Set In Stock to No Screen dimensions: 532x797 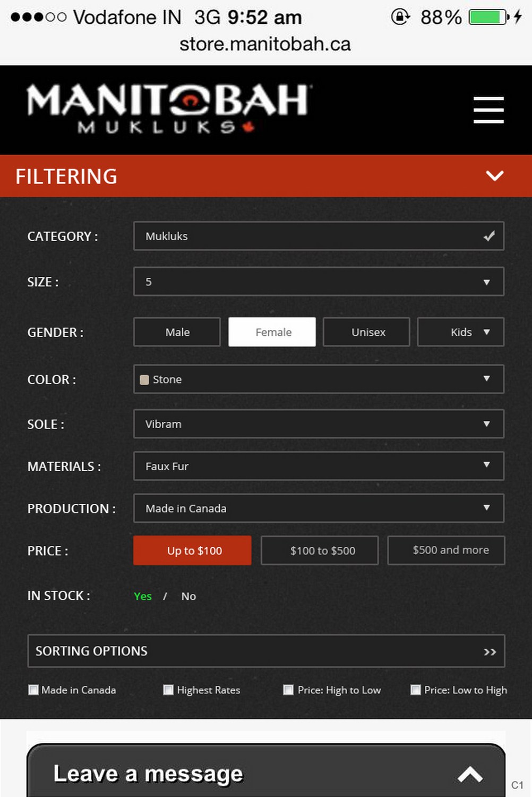[188, 596]
